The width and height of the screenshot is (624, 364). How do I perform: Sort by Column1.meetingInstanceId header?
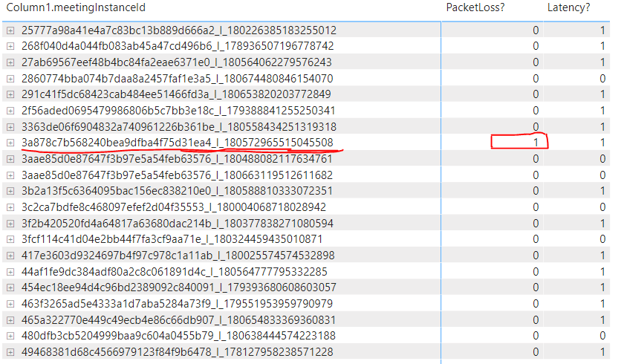76,7
